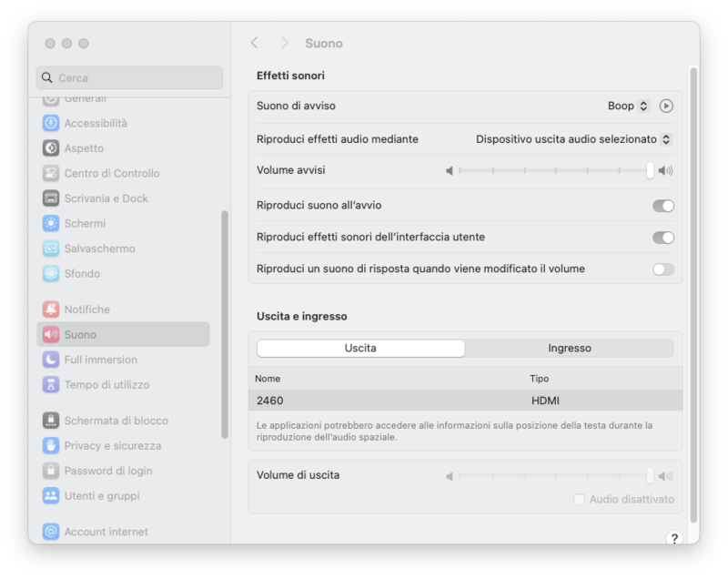Play the Boop alert sound preview

click(x=666, y=106)
